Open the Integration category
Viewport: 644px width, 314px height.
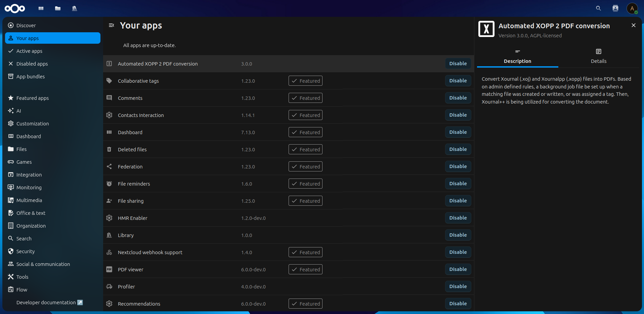53,174
